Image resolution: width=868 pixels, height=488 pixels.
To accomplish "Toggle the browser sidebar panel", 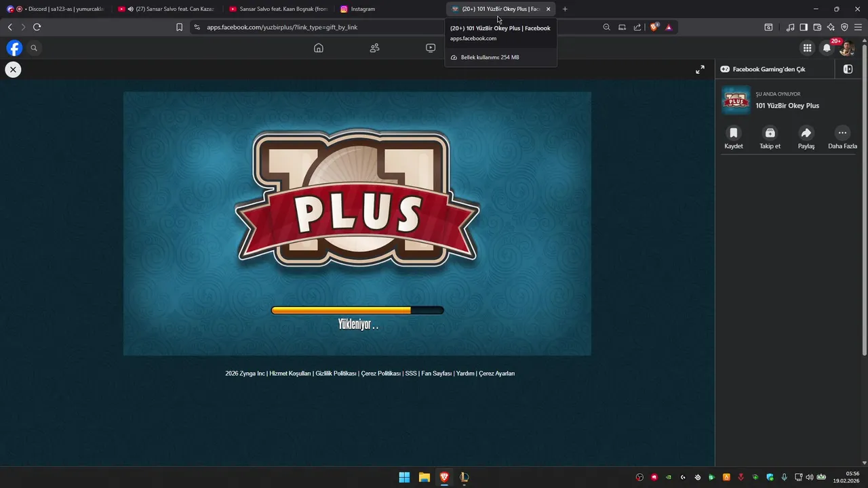I will click(x=804, y=27).
